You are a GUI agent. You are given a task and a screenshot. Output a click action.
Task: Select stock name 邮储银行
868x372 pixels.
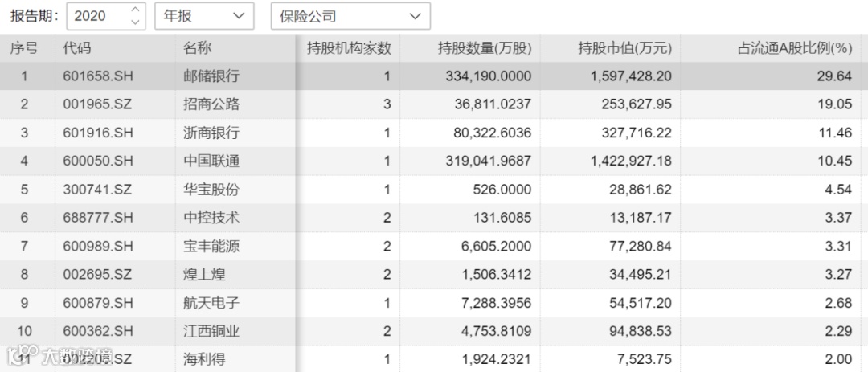pos(211,76)
